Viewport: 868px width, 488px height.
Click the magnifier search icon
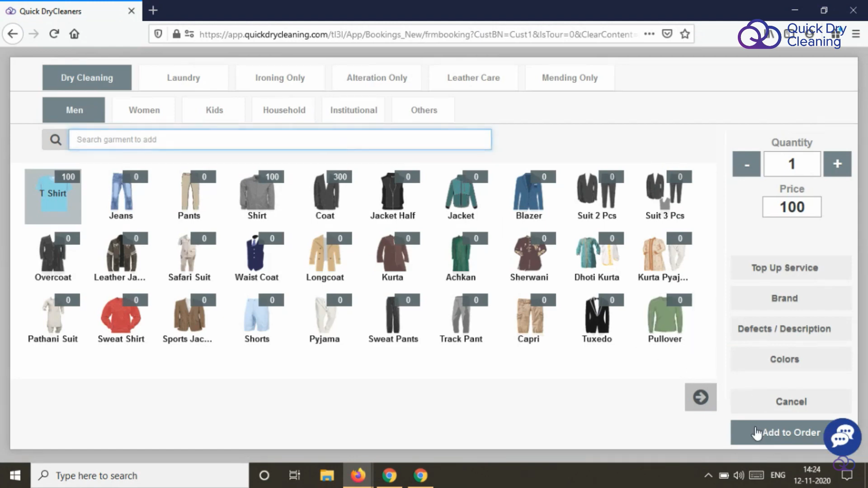pyautogui.click(x=55, y=140)
